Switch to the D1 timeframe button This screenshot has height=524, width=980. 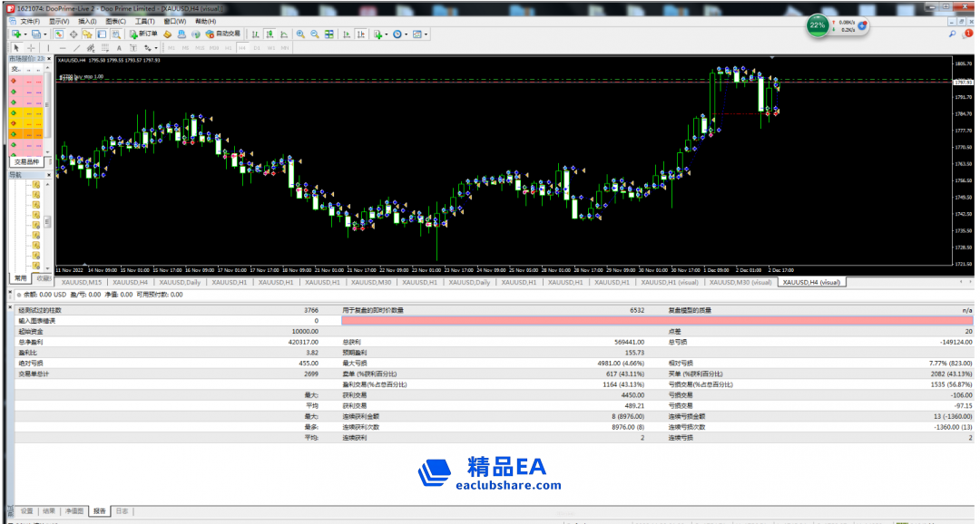(x=257, y=47)
